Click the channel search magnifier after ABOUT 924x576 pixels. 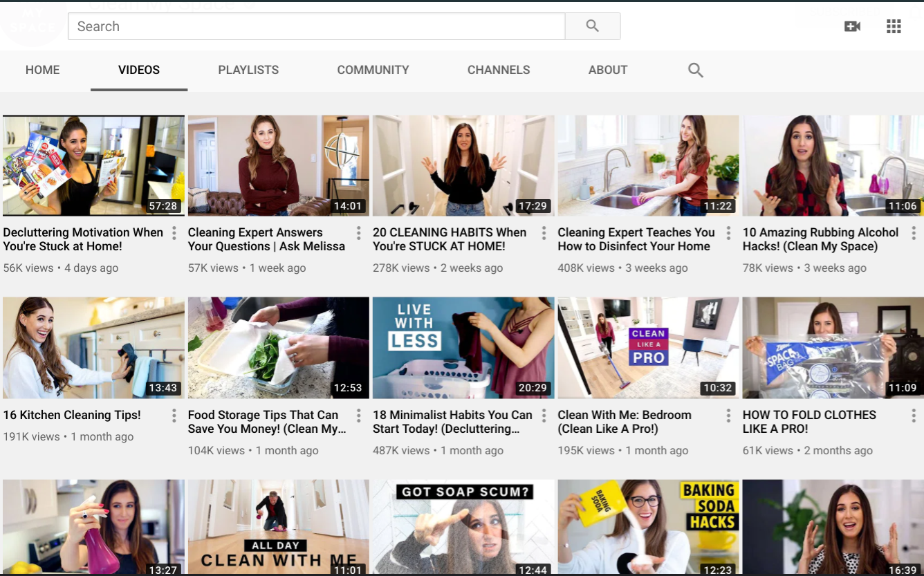696,70
